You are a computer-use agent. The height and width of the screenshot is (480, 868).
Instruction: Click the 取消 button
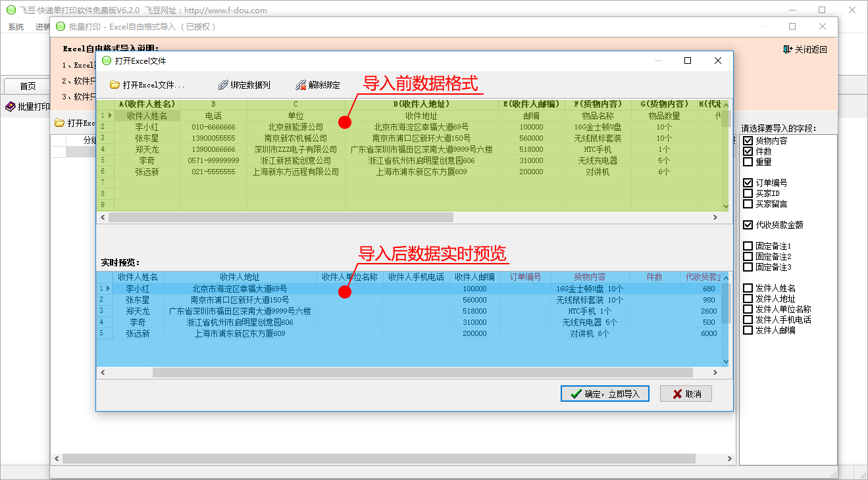[686, 394]
